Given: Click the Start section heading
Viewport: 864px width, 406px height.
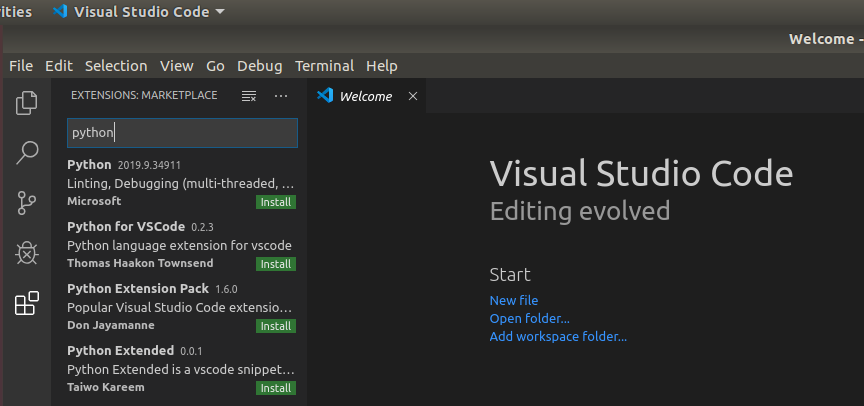Looking at the screenshot, I should coord(510,274).
